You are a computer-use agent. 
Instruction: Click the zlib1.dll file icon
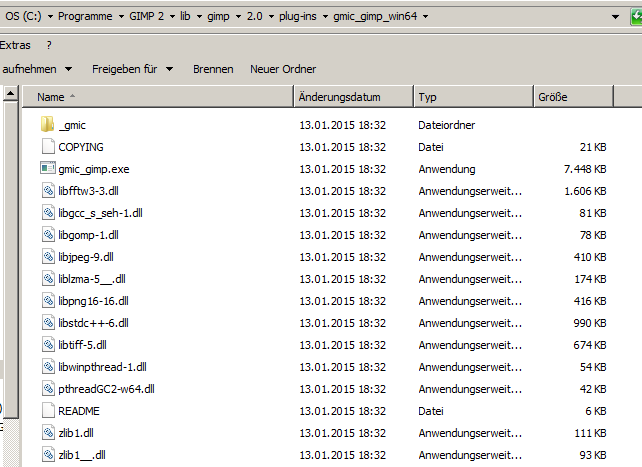(48, 433)
